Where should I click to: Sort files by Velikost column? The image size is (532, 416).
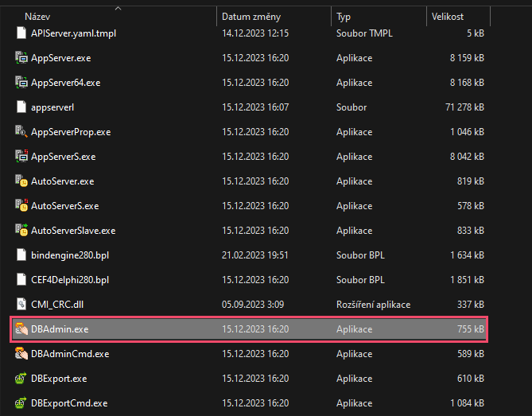coord(448,16)
